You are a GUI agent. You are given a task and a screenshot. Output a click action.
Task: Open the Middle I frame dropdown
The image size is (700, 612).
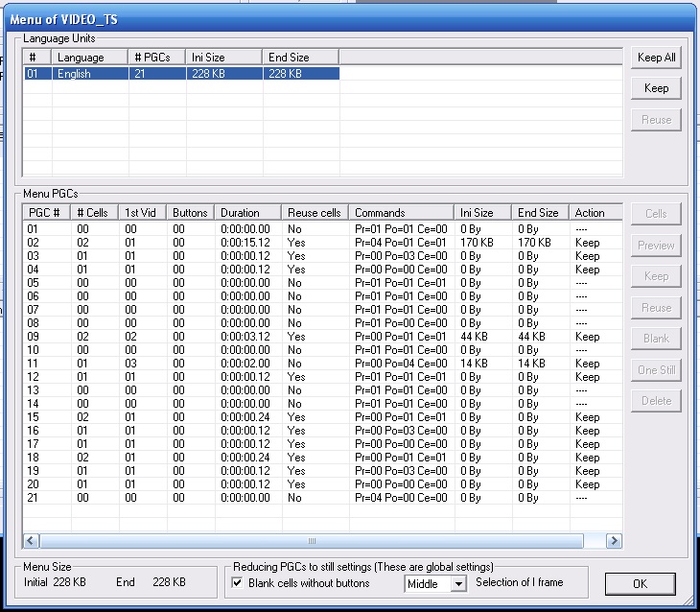pyautogui.click(x=458, y=584)
